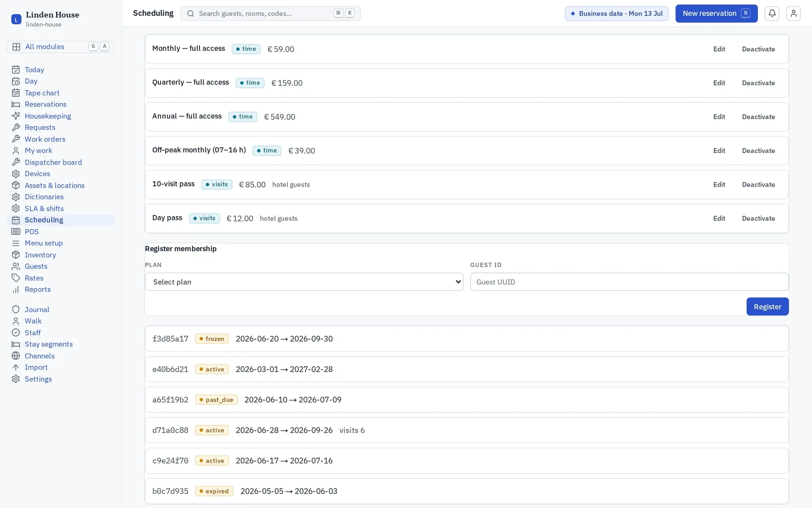
Task: Click the Import arrow icon
Action: point(16,367)
